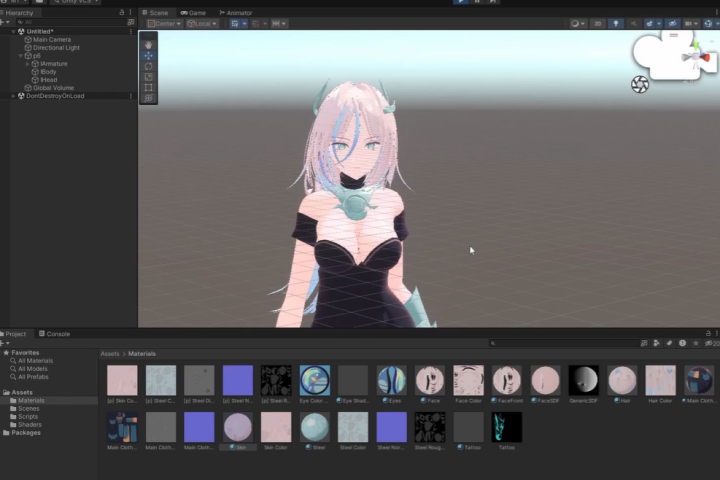Open the draw mode dropdown
Viewport: 720px width, 480px height.
pos(578,23)
